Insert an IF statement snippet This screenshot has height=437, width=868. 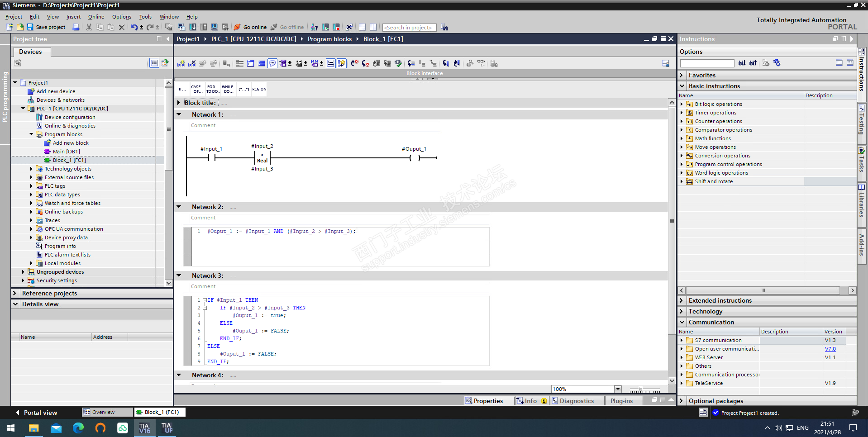tap(182, 89)
